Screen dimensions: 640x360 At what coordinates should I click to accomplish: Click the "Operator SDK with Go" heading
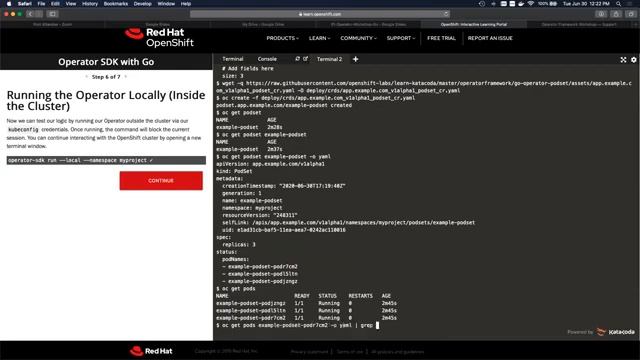click(x=106, y=62)
